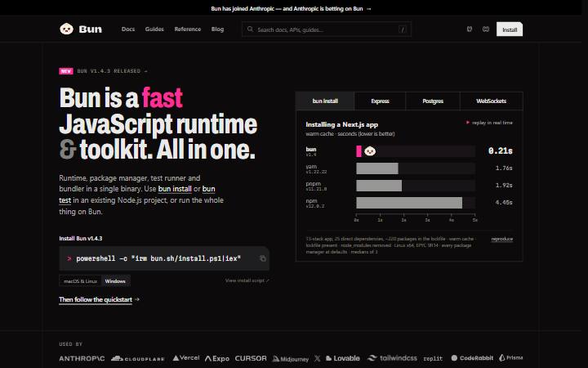Screen dimensions: 588x368
Task: Click the Lovable logo
Action: click(343, 358)
